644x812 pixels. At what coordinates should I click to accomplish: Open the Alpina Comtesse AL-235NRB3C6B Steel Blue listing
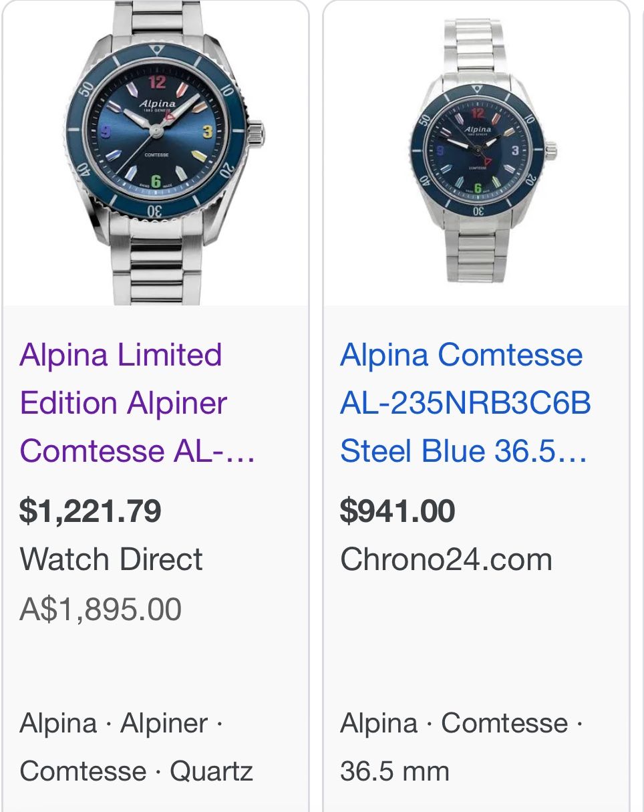[461, 402]
